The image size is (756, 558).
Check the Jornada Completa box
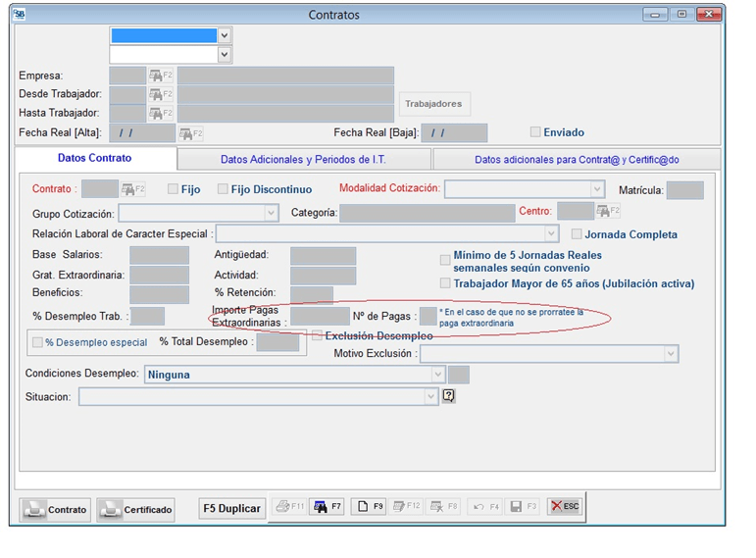(x=577, y=234)
